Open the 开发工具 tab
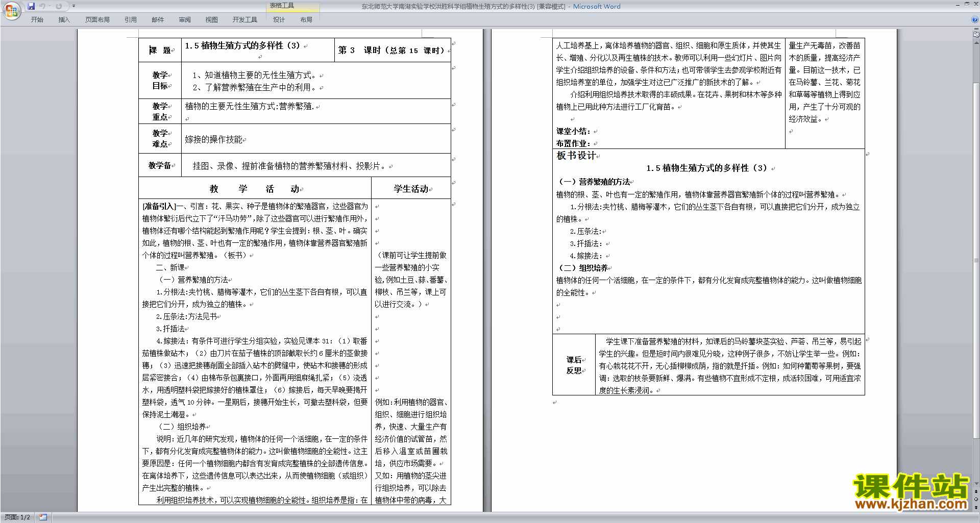This screenshot has height=523, width=980. pos(245,19)
